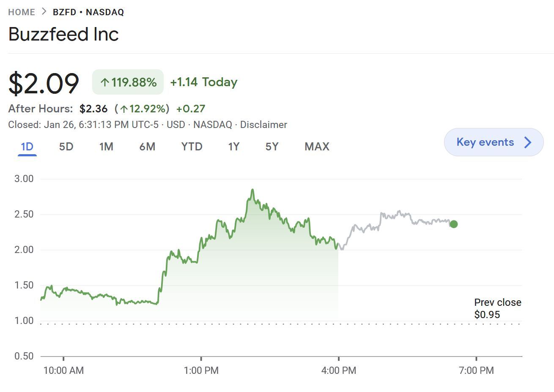The image size is (554, 392).
Task: Switch to the 5Y chart range
Action: (272, 147)
